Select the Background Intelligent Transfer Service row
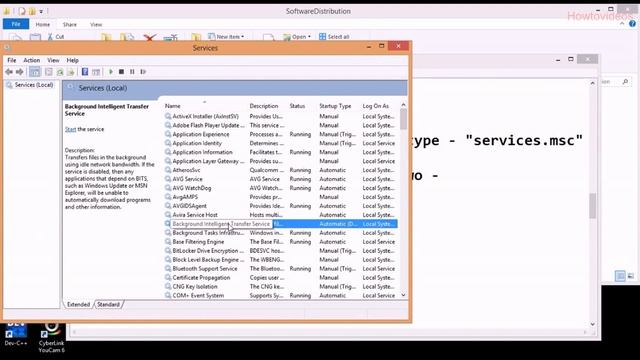 tap(280, 224)
